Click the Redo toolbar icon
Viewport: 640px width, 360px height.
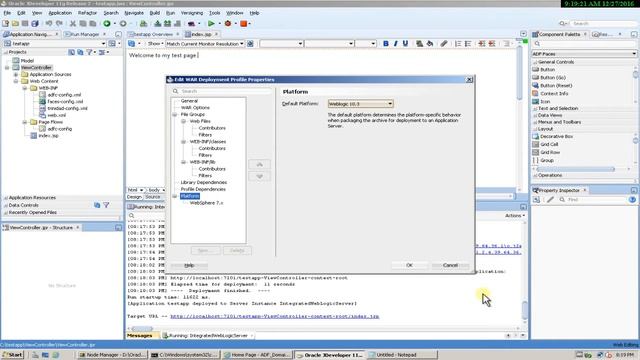click(59, 24)
